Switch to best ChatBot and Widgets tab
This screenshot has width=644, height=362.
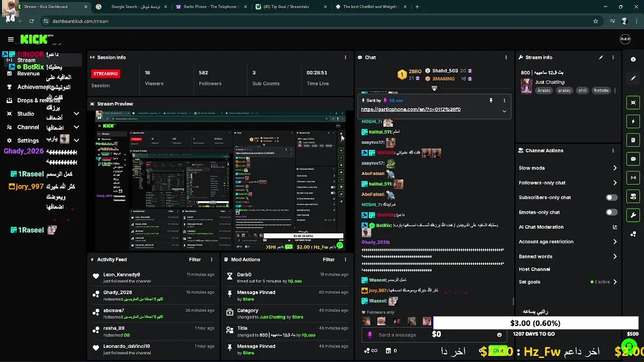pos(371,7)
